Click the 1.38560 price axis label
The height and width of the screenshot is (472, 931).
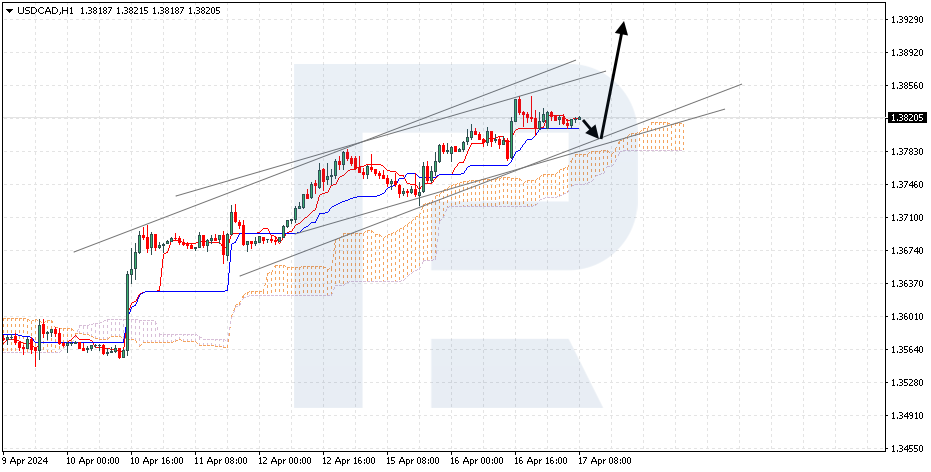[x=907, y=85]
